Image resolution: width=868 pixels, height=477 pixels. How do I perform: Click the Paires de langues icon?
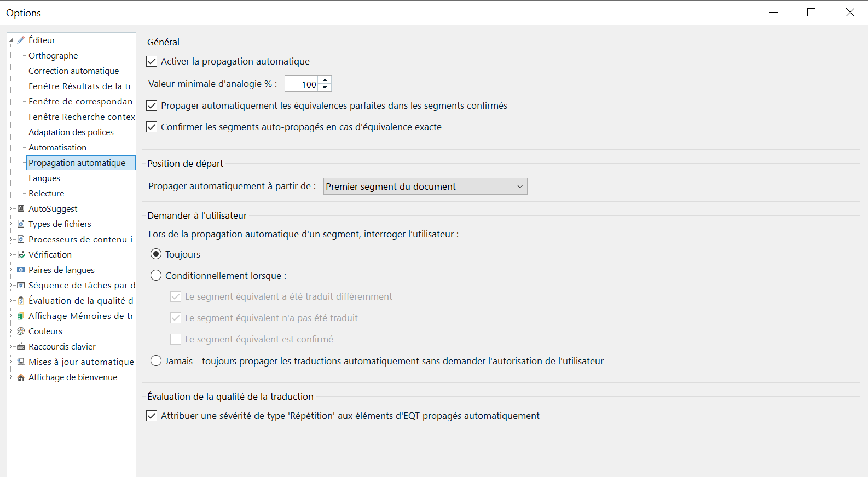(21, 270)
